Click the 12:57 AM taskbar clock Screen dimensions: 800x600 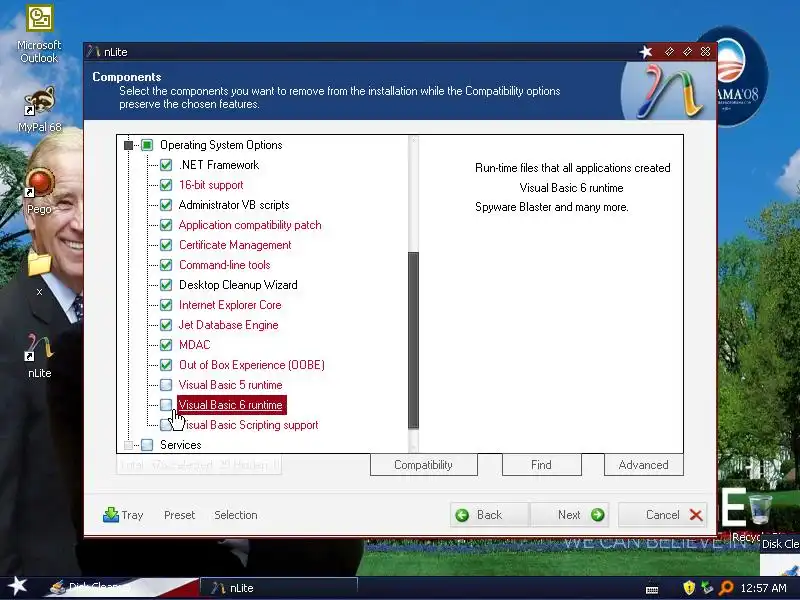click(763, 588)
